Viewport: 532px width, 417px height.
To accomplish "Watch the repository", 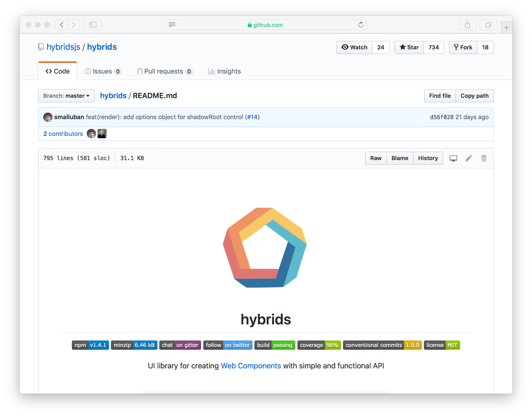I will 354,47.
